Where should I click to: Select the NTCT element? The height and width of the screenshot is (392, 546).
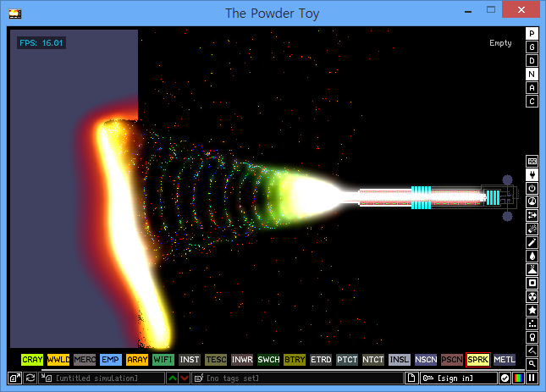point(373,360)
